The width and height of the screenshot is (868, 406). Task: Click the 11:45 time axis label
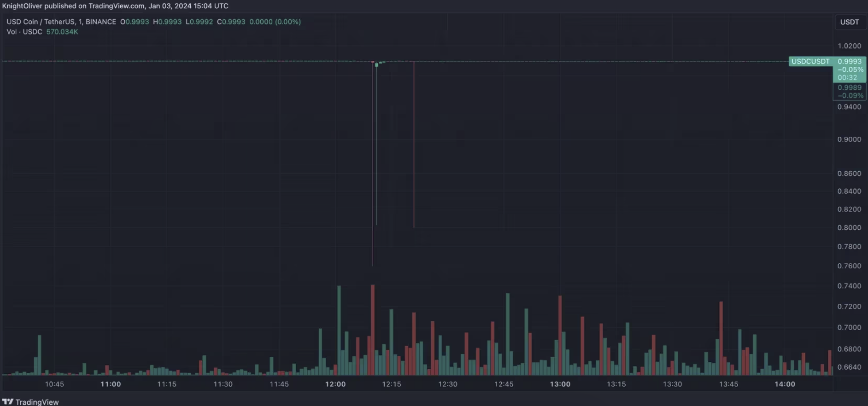pos(279,384)
